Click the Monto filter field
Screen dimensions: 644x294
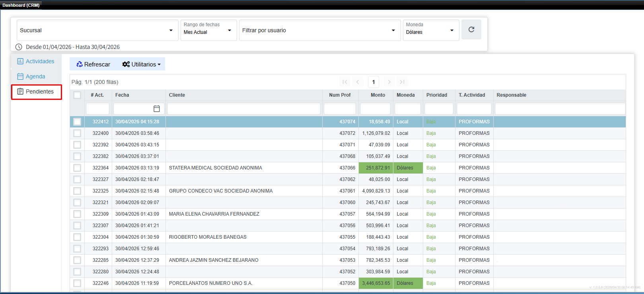[376, 109]
